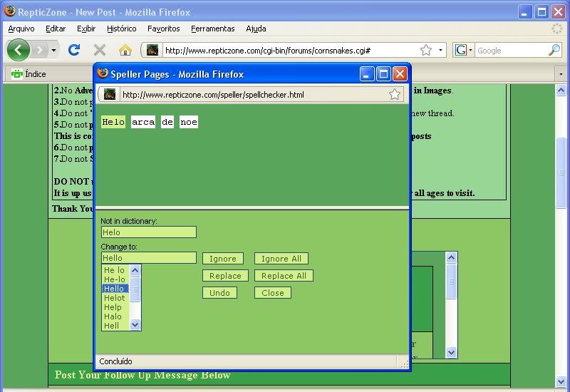The image size is (570, 392).
Task: Open the Ferramentas menu
Action: (212, 29)
